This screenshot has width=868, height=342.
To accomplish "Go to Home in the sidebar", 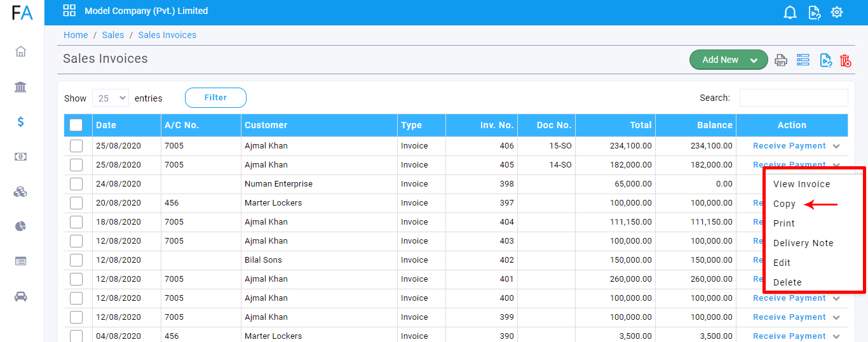I will tap(20, 51).
